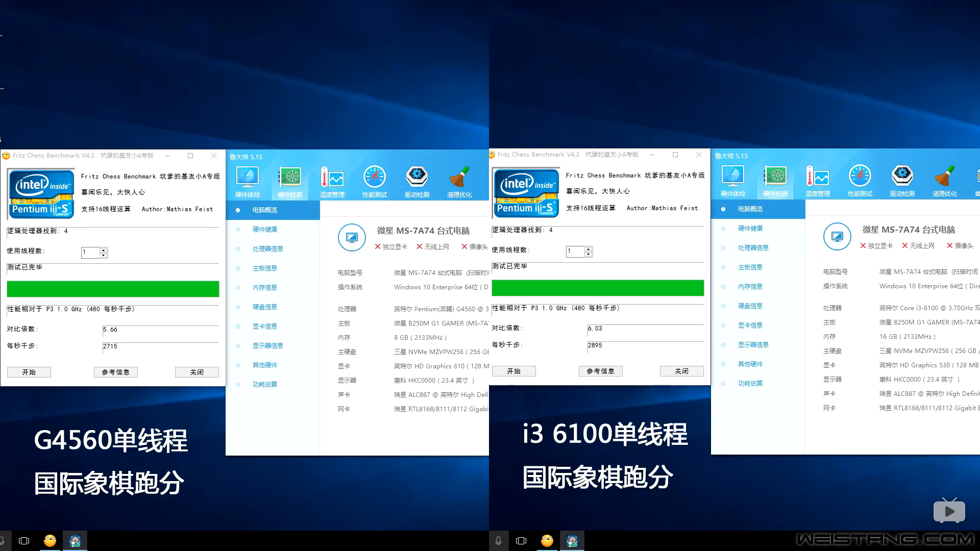The width and height of the screenshot is (980, 551).
Task: Decrease thread count in the Fritz window scoring 2715
Action: point(104,255)
